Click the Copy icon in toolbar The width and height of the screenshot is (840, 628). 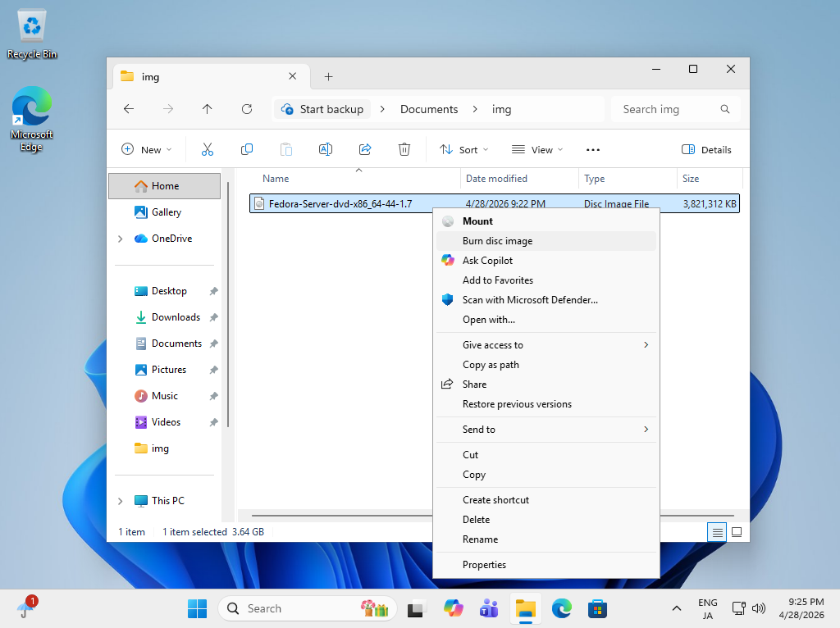[x=247, y=149]
